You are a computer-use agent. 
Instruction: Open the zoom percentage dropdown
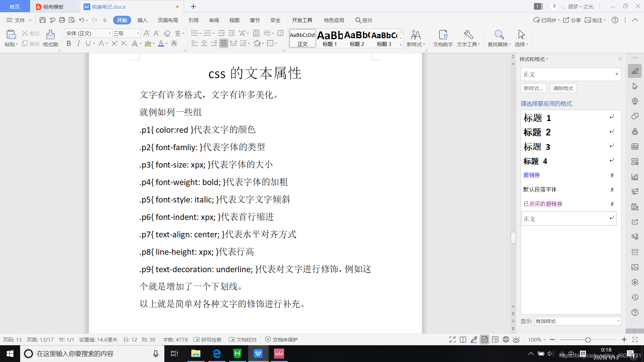pyautogui.click(x=537, y=340)
